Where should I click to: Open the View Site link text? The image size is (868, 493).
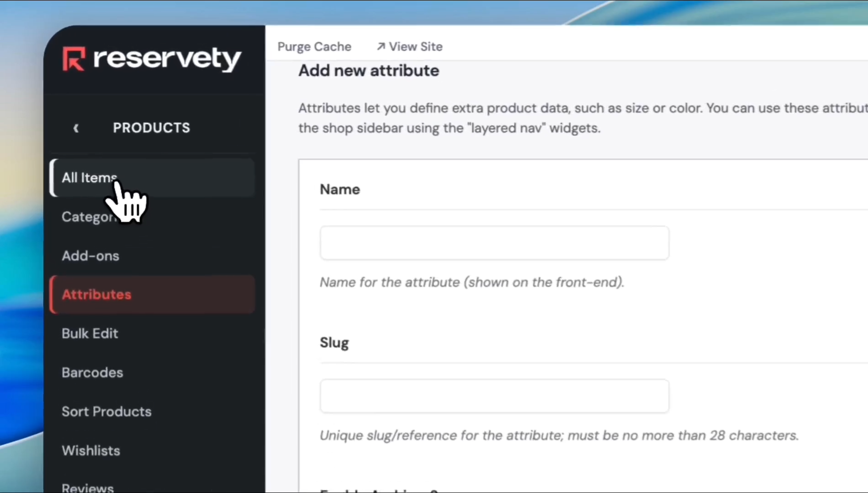416,47
